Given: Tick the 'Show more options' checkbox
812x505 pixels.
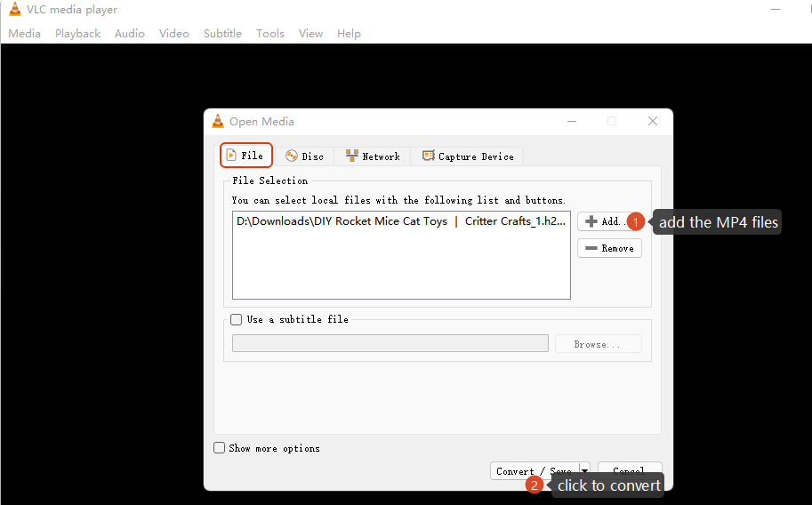Looking at the screenshot, I should [x=220, y=448].
